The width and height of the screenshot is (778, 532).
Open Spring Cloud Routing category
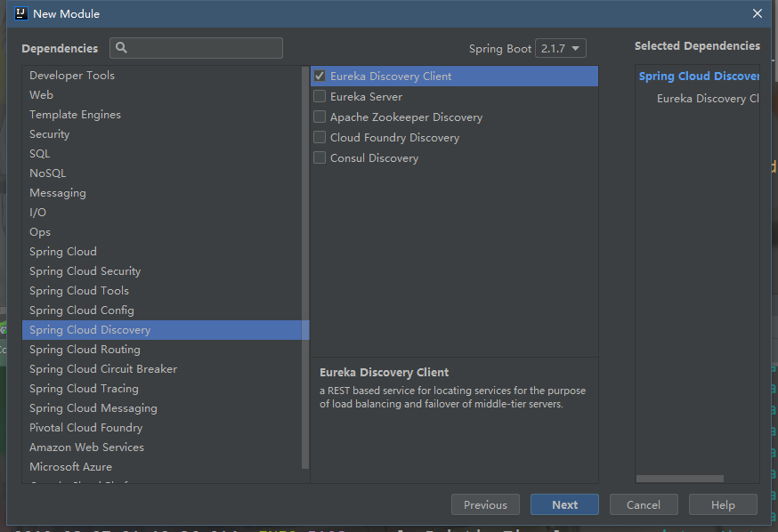pos(162,350)
